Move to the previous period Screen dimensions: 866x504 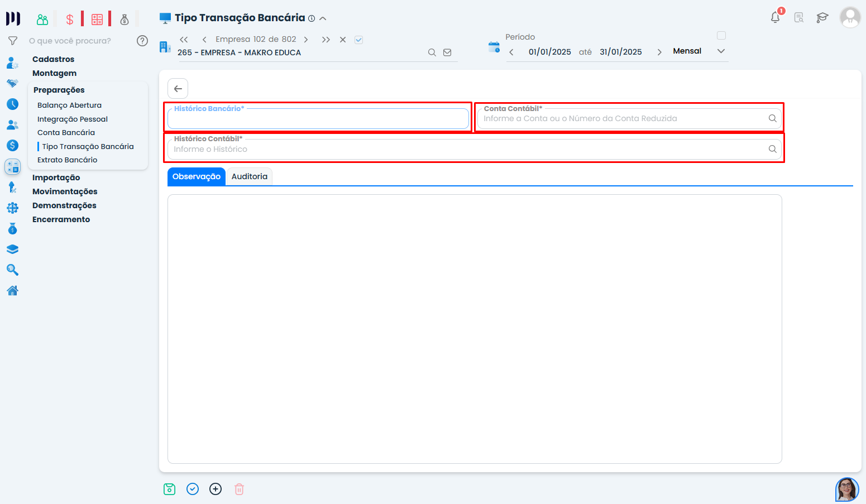coord(511,52)
